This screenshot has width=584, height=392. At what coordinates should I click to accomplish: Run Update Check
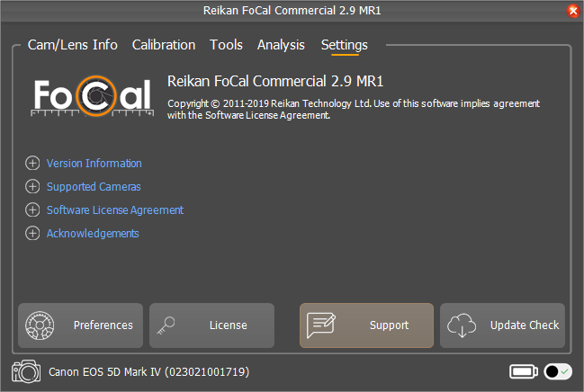(x=502, y=325)
